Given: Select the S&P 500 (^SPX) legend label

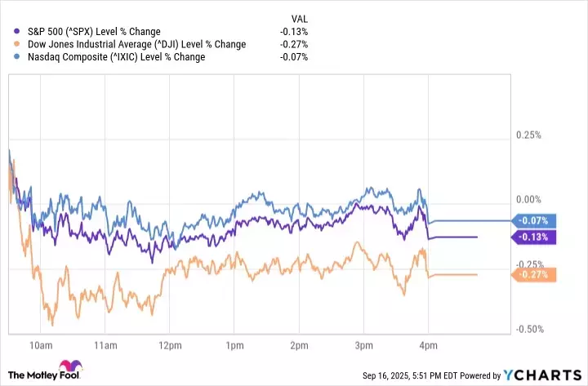Looking at the screenshot, I should click(99, 32).
